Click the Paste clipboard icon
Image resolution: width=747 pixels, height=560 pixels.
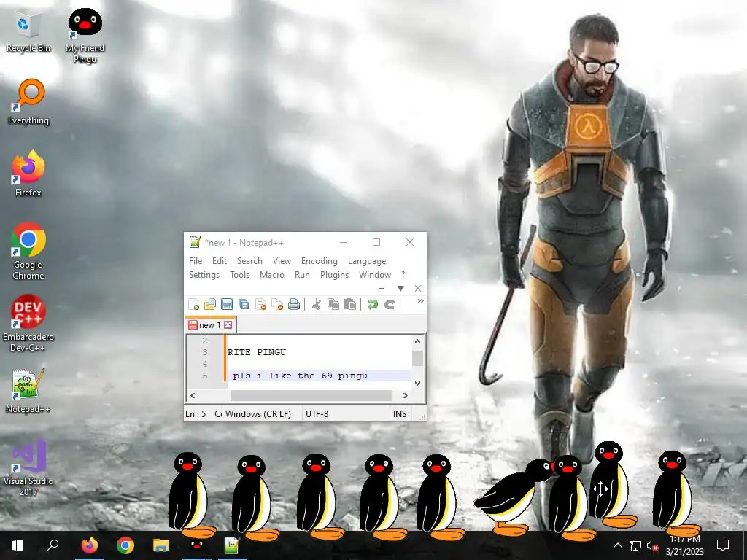(350, 304)
